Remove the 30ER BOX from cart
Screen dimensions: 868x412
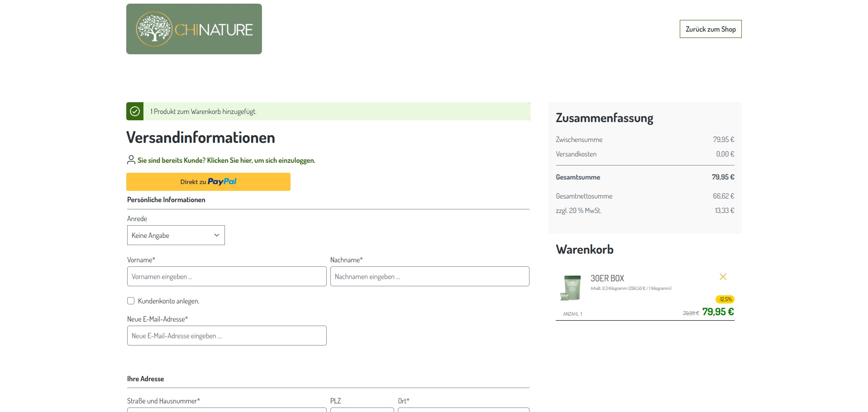click(x=723, y=277)
